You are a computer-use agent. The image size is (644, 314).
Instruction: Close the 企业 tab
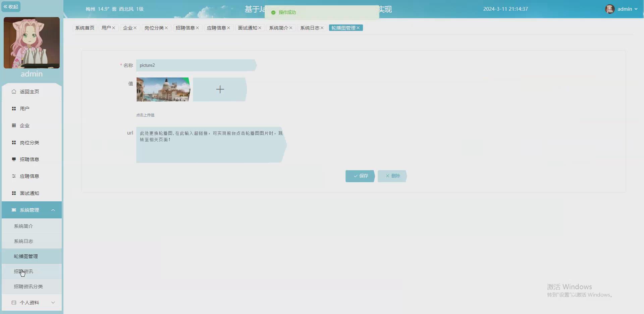pos(135,28)
